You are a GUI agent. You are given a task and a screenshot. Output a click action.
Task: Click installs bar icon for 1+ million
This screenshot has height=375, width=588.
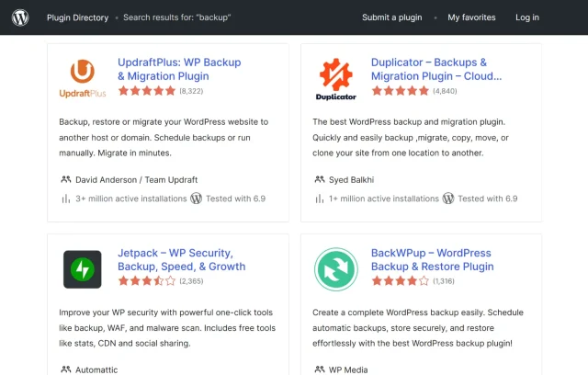click(320, 199)
